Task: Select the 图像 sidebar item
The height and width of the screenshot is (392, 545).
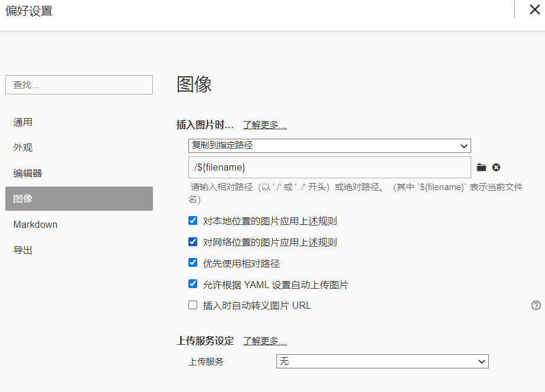Action: [79, 199]
